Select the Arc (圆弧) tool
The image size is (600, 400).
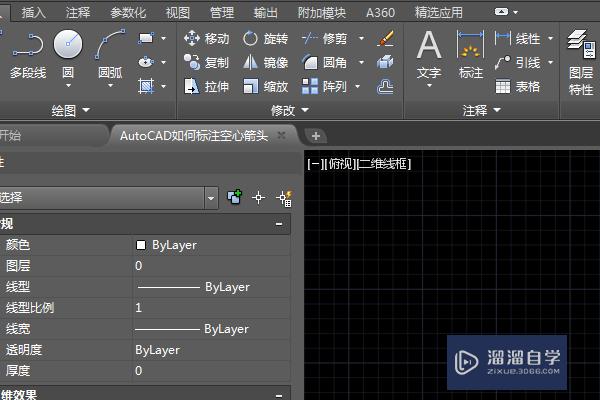[x=110, y=54]
